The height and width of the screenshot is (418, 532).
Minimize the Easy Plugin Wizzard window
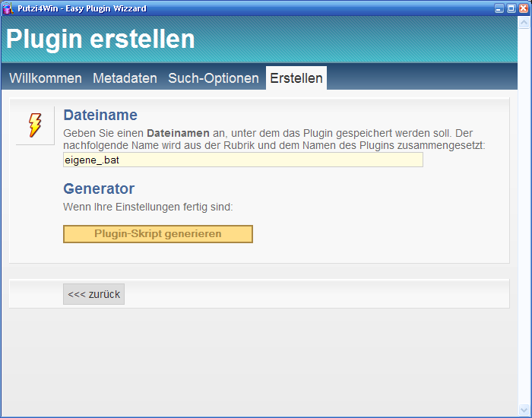pyautogui.click(x=499, y=8)
